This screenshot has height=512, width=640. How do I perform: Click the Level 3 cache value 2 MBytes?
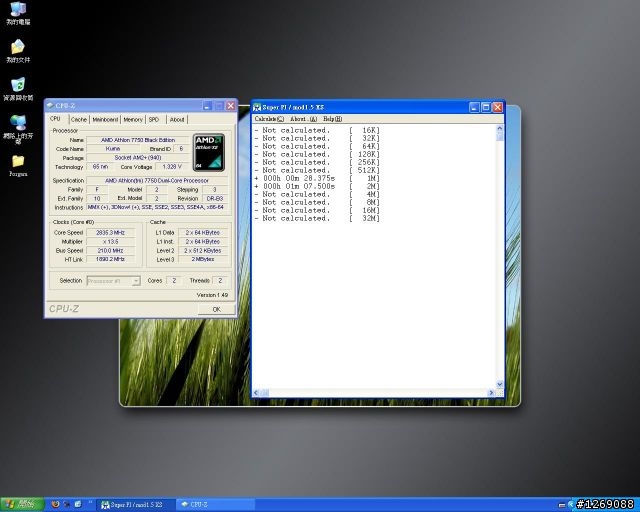pyautogui.click(x=203, y=259)
